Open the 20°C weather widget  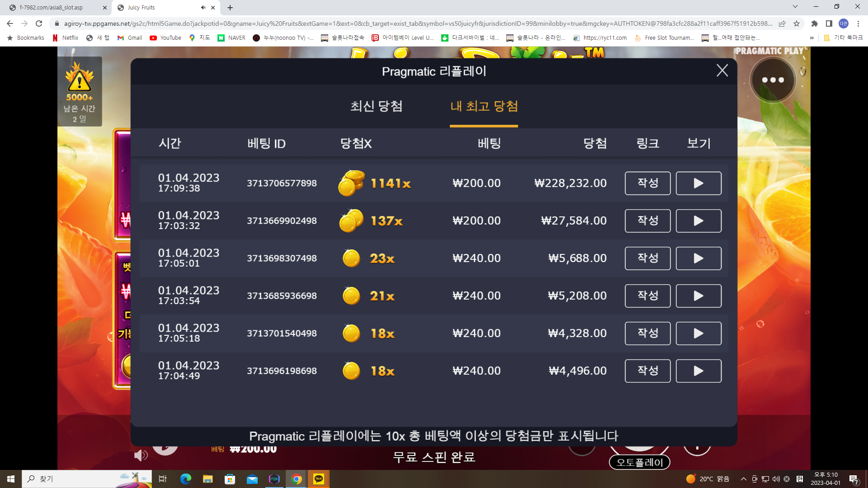[708, 479]
